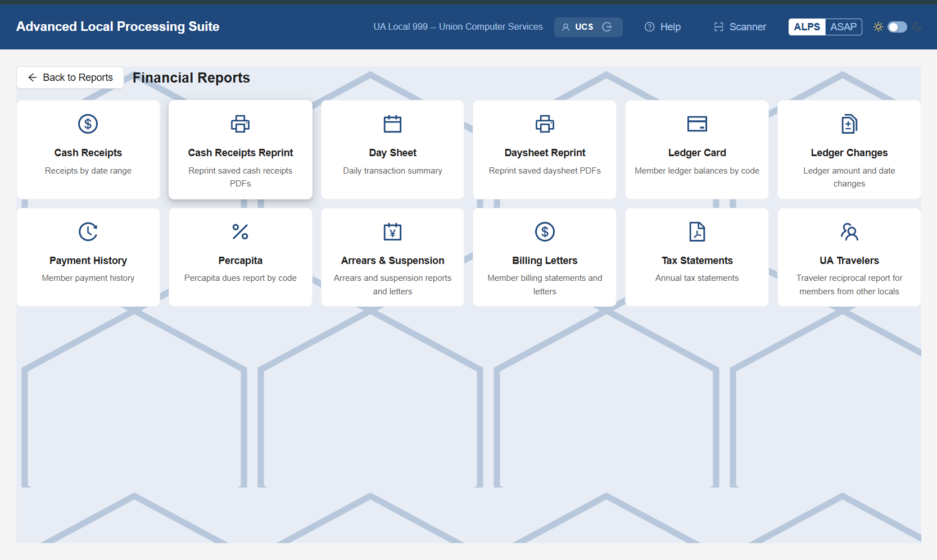
Task: Click 'Member payment history' description
Action: (88, 278)
